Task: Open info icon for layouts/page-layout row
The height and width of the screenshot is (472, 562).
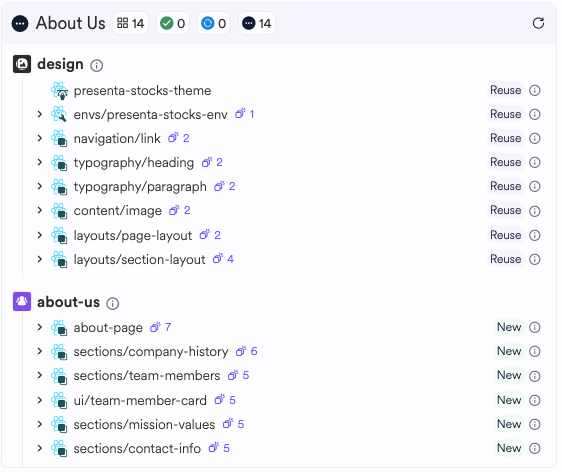Action: click(x=534, y=235)
